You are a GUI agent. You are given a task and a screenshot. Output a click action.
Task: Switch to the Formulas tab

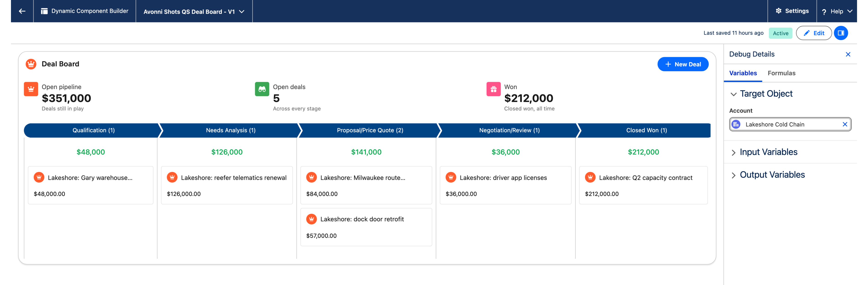[781, 73]
